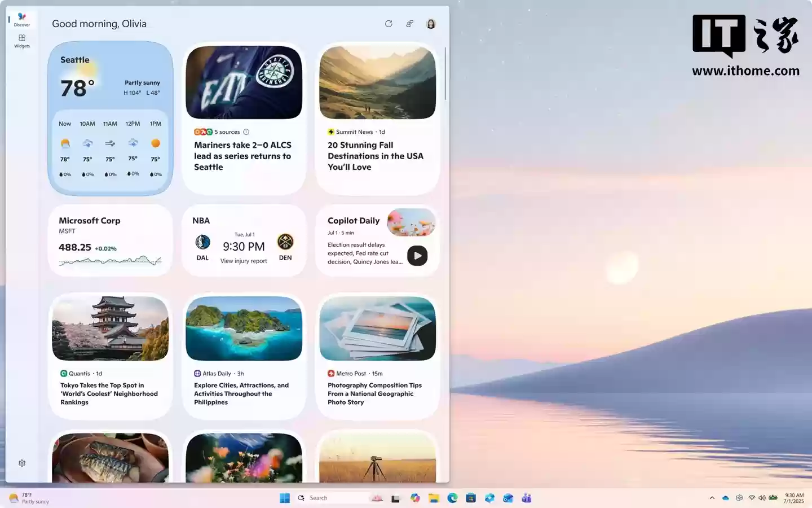Image resolution: width=812 pixels, height=508 pixels.
Task: Play the Copilot Daily audio briefing
Action: point(417,256)
